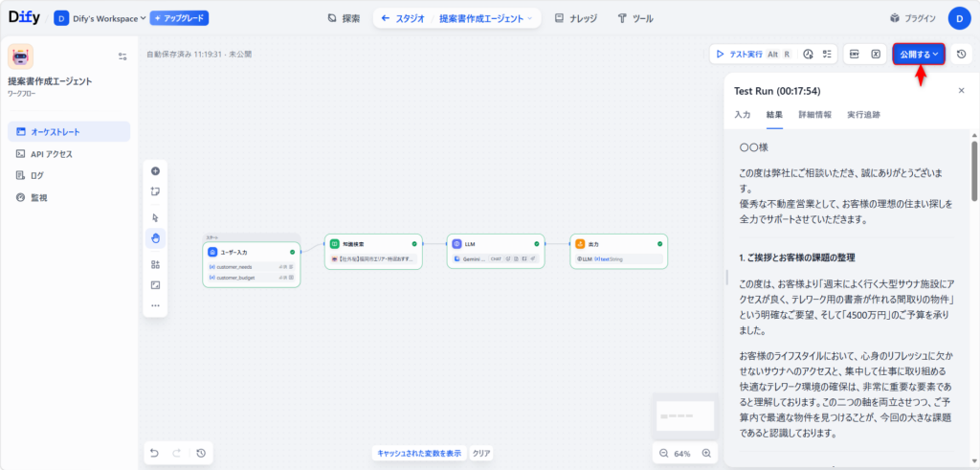The image size is (980, 470).
Task: Open the version history clock icon
Action: pyautogui.click(x=961, y=55)
